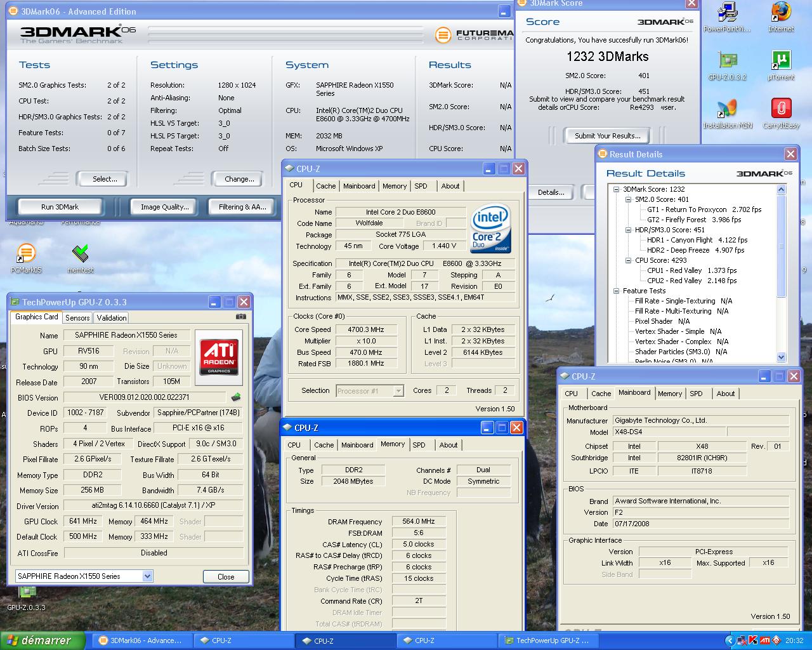Select Memory tab in mainboard CPU-Z window

pos(670,394)
